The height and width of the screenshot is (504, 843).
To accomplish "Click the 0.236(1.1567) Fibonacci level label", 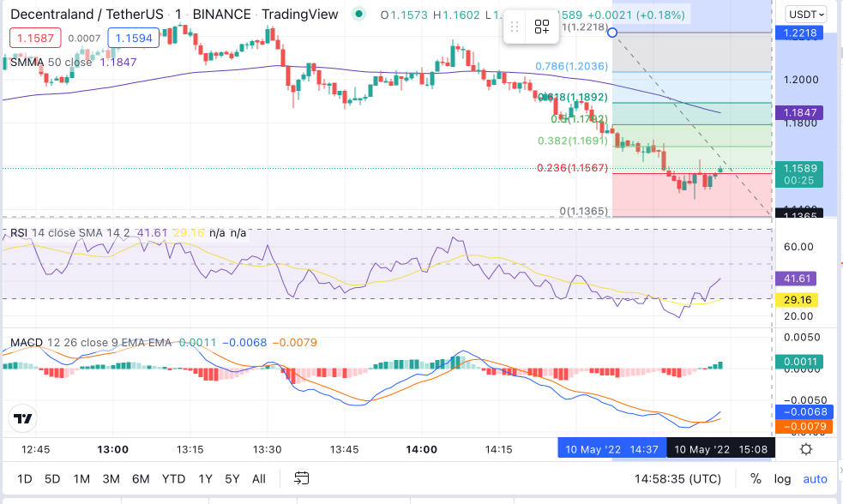I will pos(573,168).
